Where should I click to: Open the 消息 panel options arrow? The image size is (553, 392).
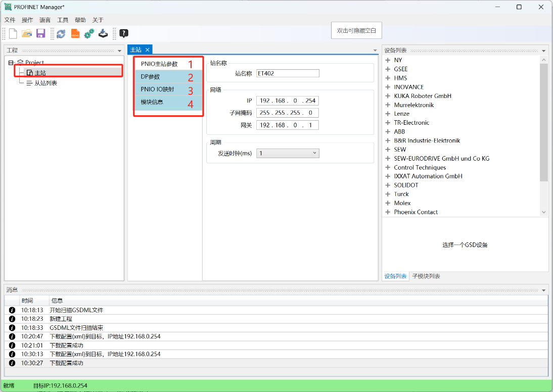[543, 290]
